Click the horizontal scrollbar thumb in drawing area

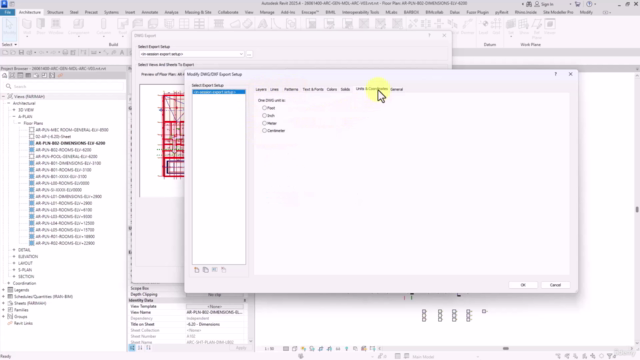(506, 349)
